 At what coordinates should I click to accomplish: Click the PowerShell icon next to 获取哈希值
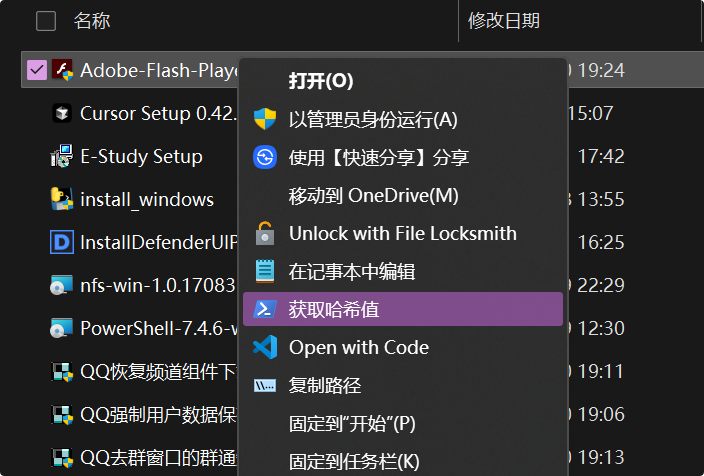265,309
